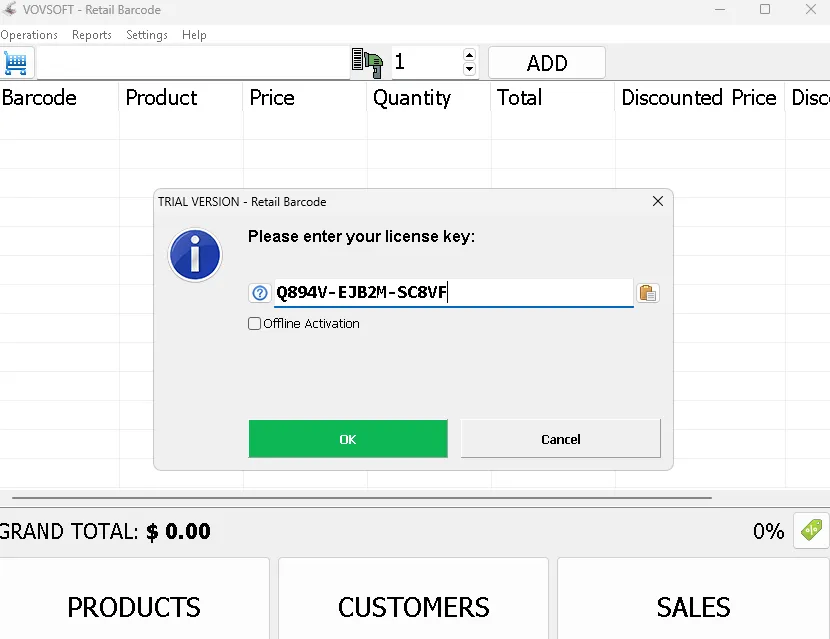Paste license key using the clipboard icon
This screenshot has height=639, width=830.
[x=647, y=292]
